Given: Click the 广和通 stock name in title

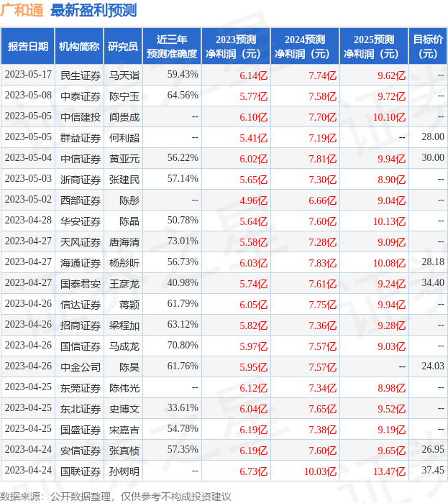Looking at the screenshot, I should [x=23, y=11].
